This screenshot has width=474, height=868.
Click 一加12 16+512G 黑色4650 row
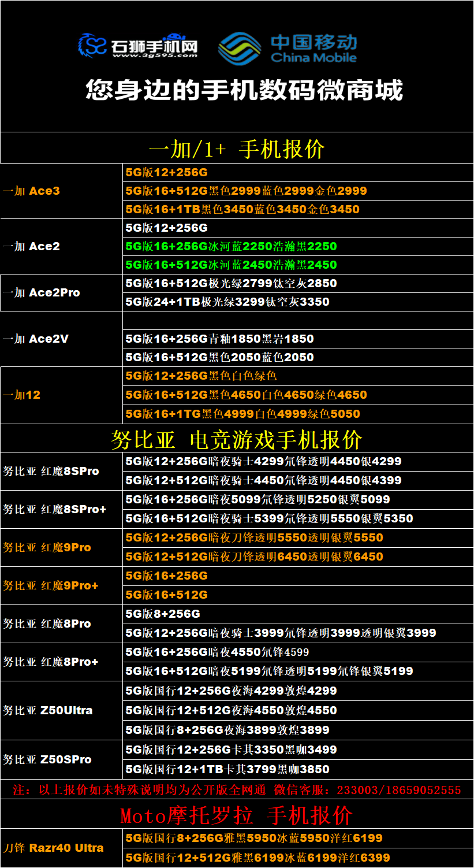298,395
